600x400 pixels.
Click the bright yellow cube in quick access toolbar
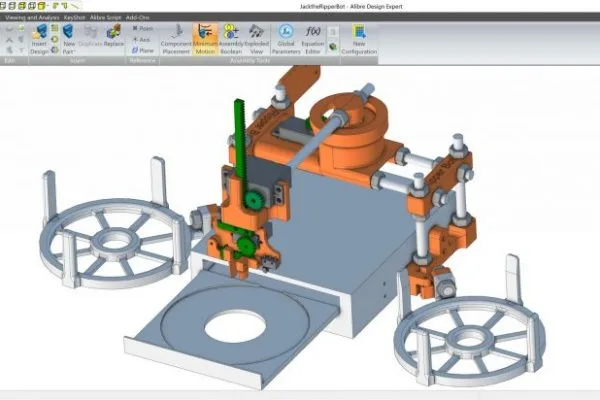click(x=42, y=5)
